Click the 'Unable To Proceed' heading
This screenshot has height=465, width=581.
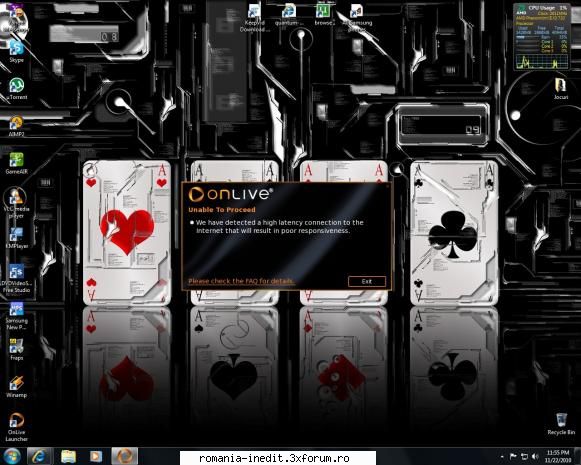click(222, 210)
